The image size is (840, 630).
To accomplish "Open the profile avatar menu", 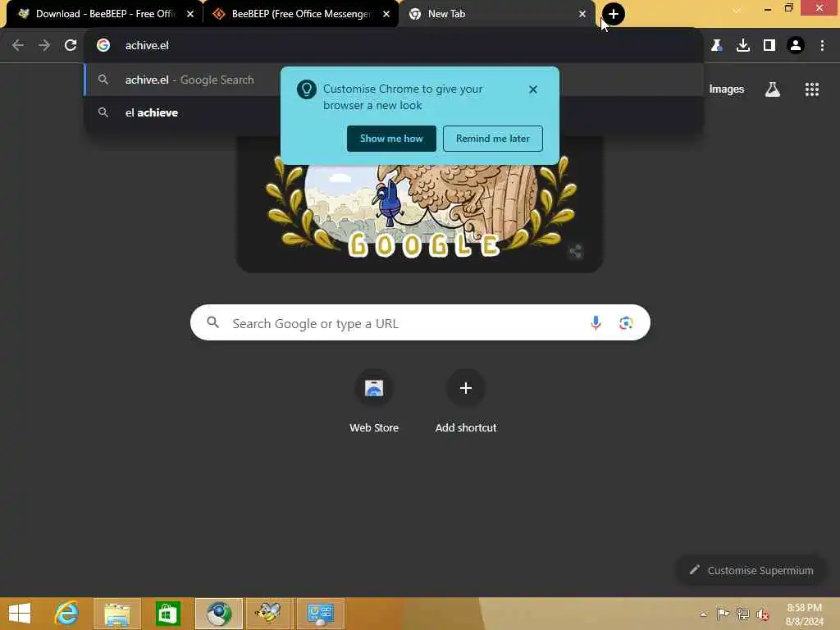I will click(796, 46).
